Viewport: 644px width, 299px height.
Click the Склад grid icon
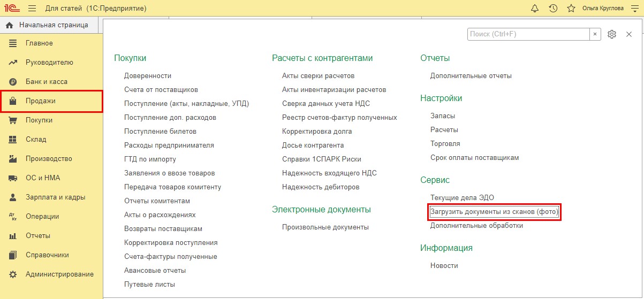point(13,140)
